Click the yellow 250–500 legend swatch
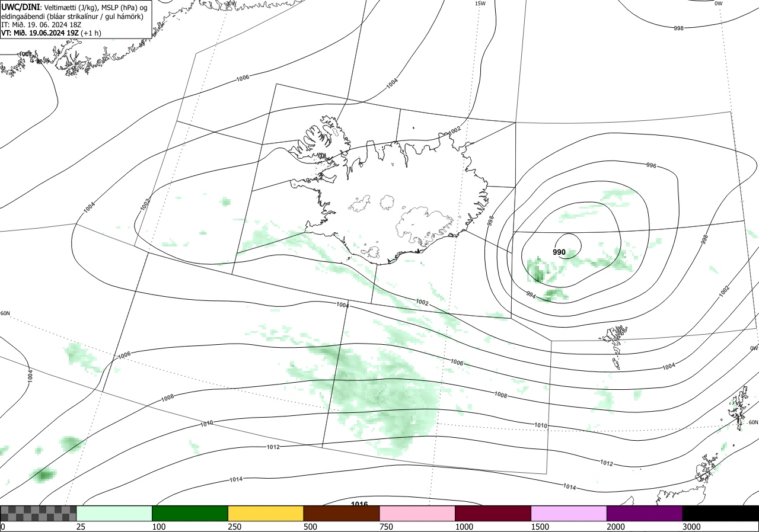The height and width of the screenshot is (532, 759). (266, 513)
